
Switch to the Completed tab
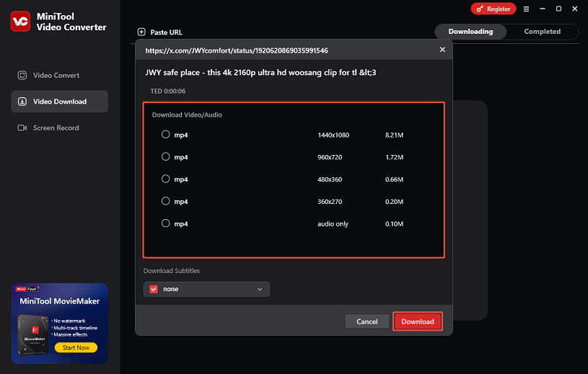(x=543, y=32)
